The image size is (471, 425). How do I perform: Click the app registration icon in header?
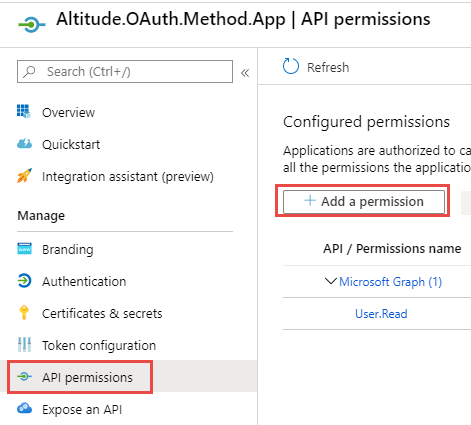click(32, 25)
